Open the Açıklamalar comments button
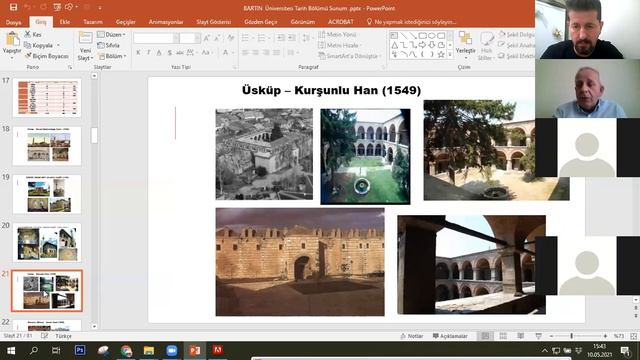 [x=450, y=336]
